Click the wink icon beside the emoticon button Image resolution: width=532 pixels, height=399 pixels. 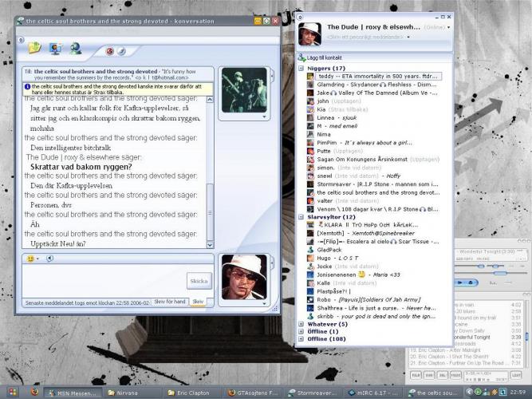pyautogui.click(x=49, y=259)
